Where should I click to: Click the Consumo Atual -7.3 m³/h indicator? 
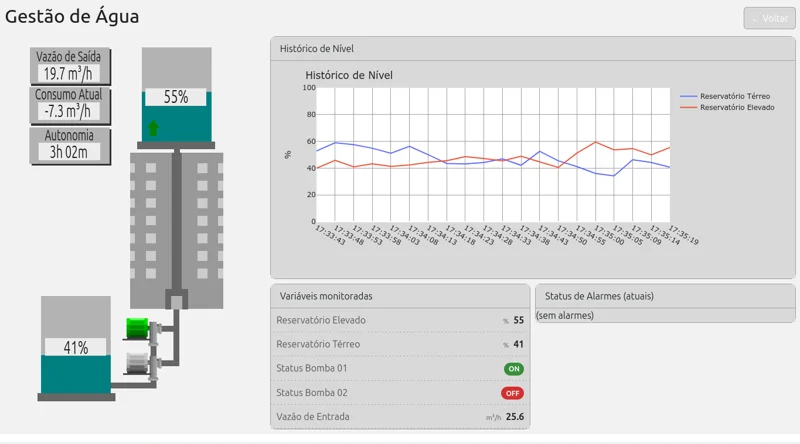(x=69, y=104)
